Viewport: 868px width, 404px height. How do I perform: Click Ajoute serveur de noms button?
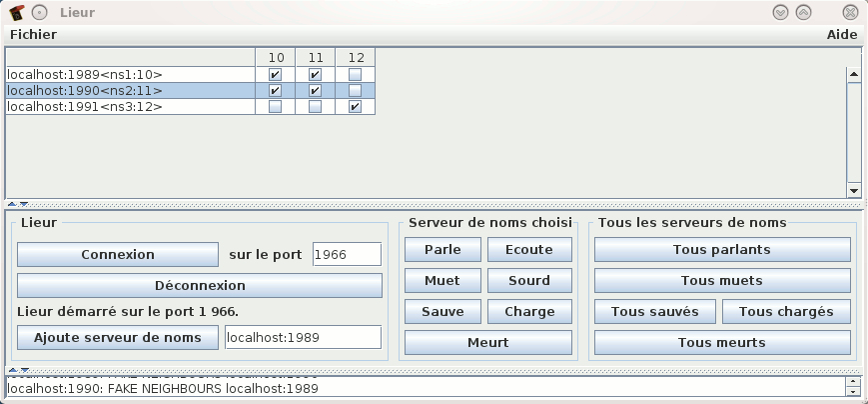[118, 337]
